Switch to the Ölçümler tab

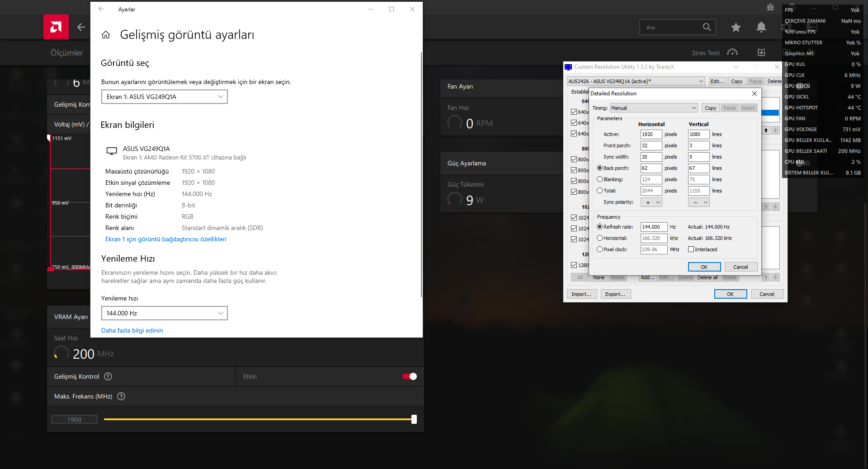(x=66, y=53)
